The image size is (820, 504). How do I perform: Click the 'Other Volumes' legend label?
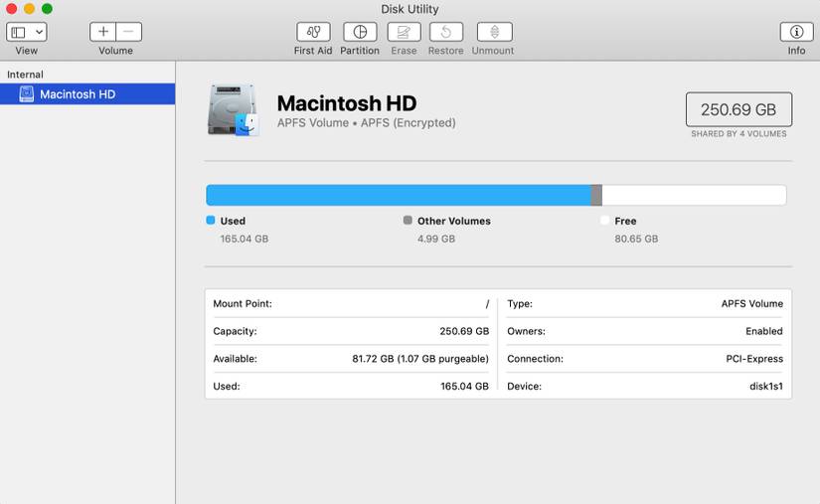[454, 221]
